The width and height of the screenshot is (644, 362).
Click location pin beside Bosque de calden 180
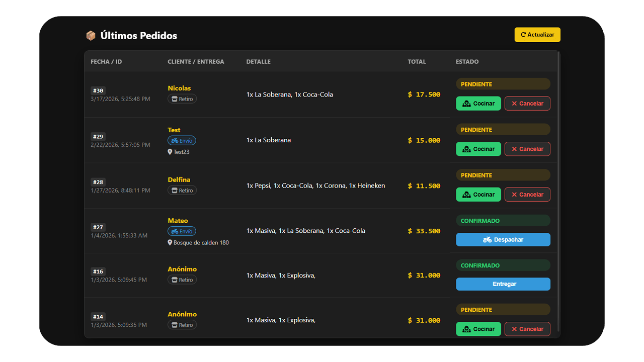pyautogui.click(x=170, y=242)
